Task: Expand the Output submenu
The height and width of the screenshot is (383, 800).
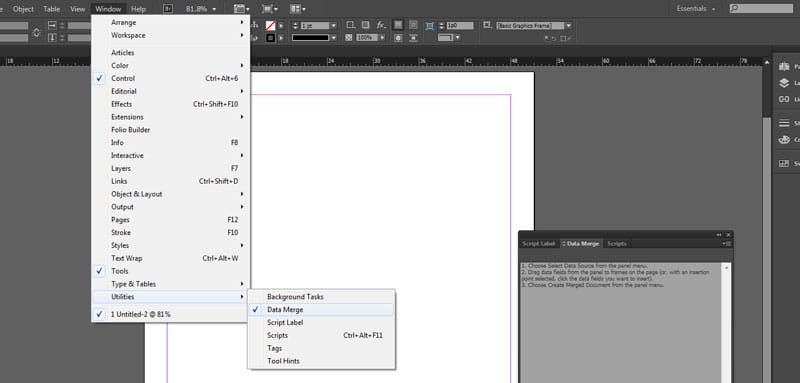Action: click(171, 207)
